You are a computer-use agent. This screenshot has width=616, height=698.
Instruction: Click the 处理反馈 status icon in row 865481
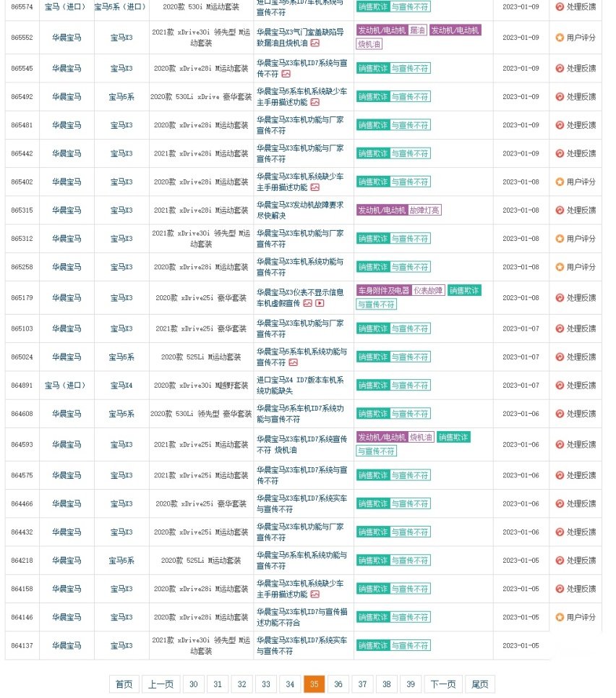click(560, 125)
